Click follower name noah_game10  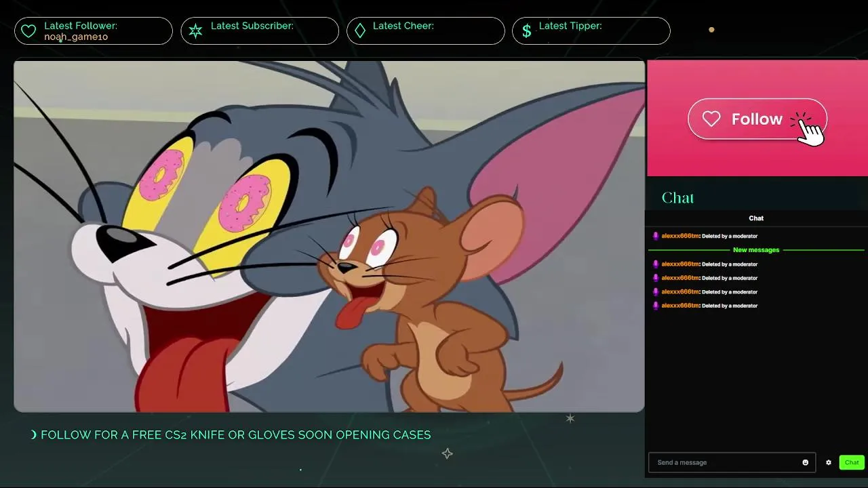coord(76,37)
